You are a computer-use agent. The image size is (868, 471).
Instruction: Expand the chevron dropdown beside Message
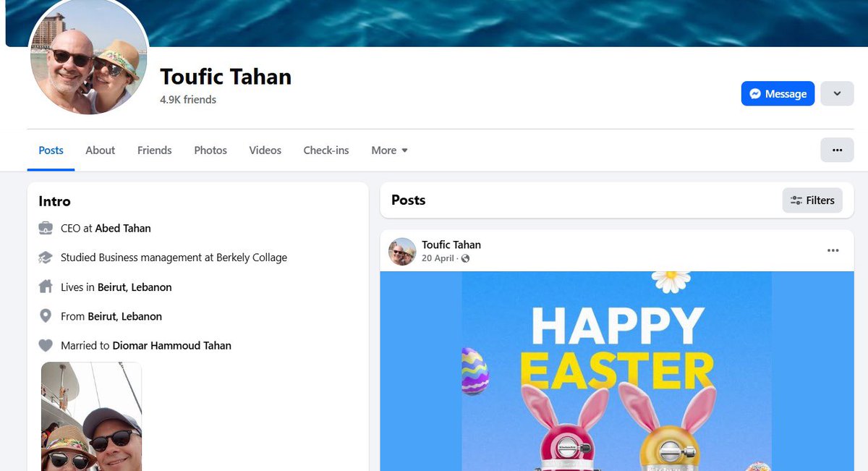pos(837,93)
